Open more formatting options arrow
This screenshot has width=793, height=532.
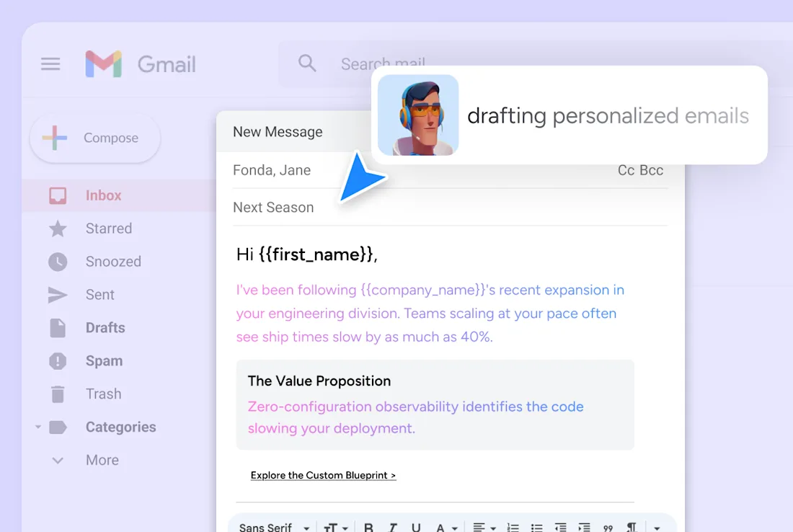pos(657,528)
